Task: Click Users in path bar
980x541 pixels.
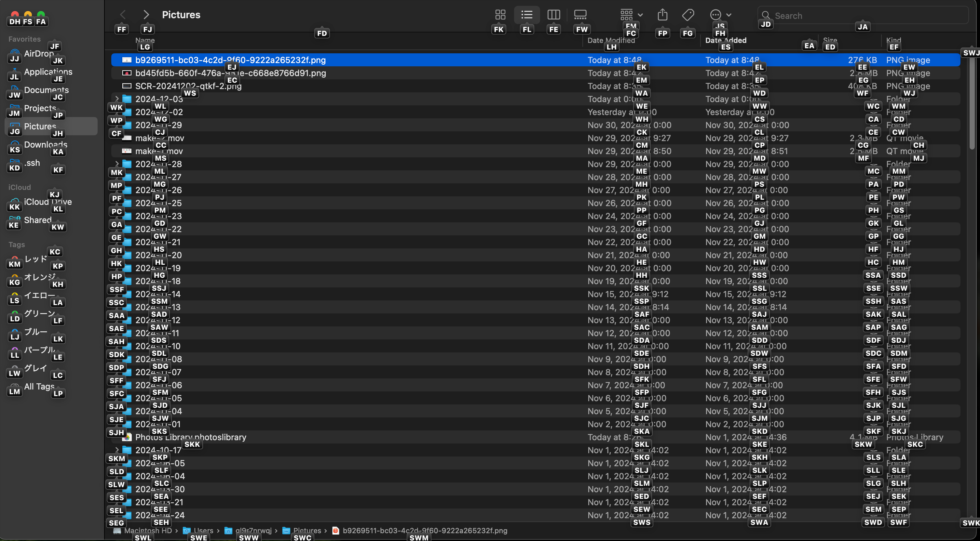Action: tap(198, 530)
